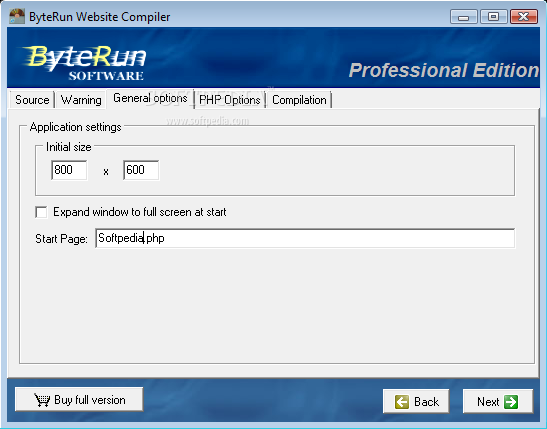Click the initial width field showing 800
This screenshot has width=547, height=429.
coord(69,170)
